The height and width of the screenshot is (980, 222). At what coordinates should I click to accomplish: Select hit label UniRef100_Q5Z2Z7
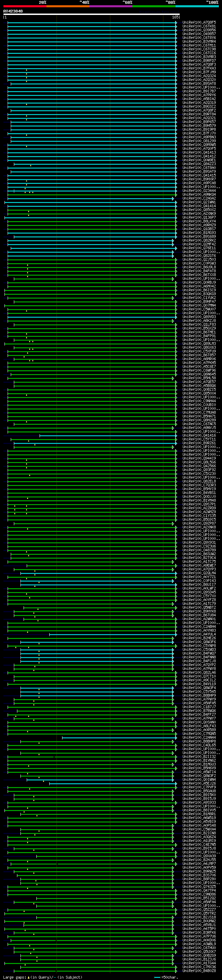(199, 909)
